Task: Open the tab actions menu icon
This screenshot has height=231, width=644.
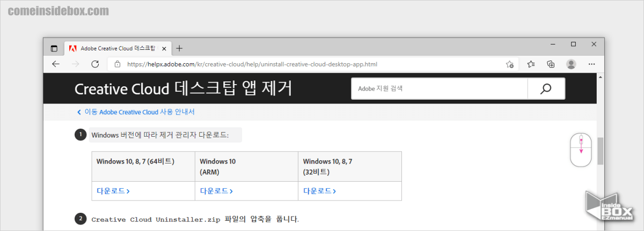Action: click(x=54, y=48)
